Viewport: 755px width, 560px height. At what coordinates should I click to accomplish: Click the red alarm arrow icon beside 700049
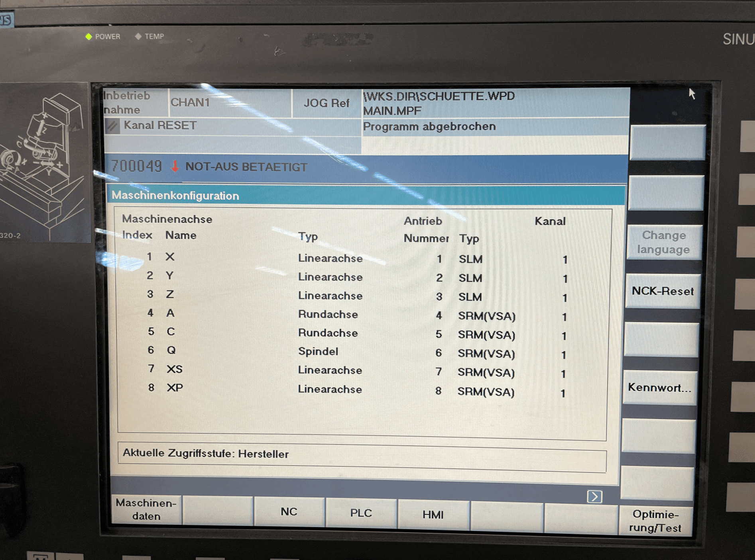tap(174, 167)
